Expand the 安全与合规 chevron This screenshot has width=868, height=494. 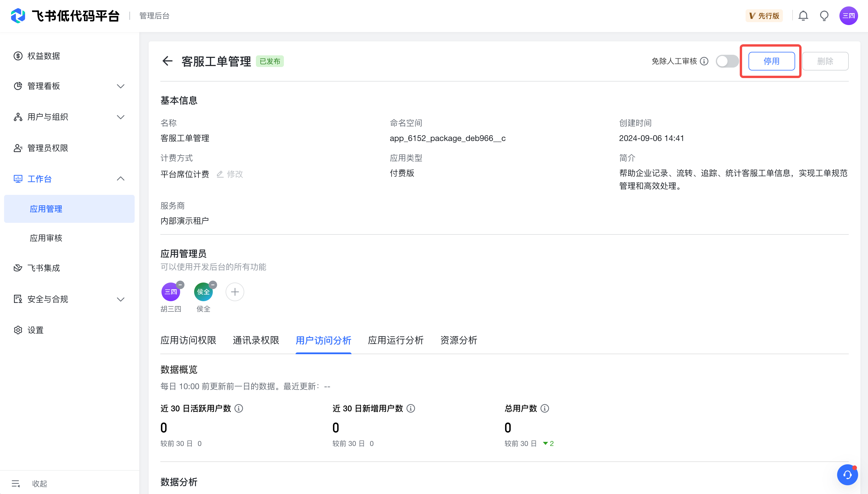(120, 299)
